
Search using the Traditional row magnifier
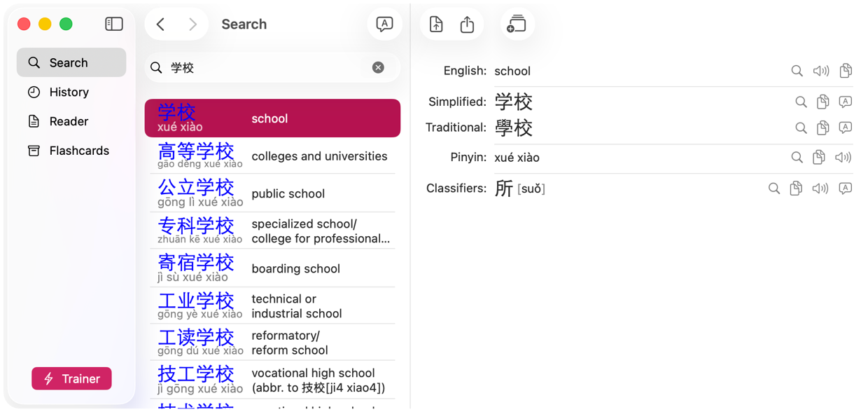tap(801, 128)
